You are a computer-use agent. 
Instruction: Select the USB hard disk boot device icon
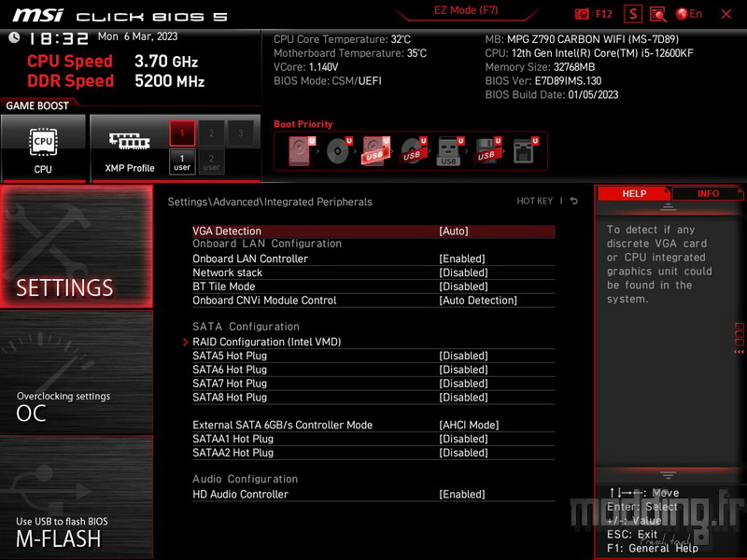pyautogui.click(x=376, y=151)
